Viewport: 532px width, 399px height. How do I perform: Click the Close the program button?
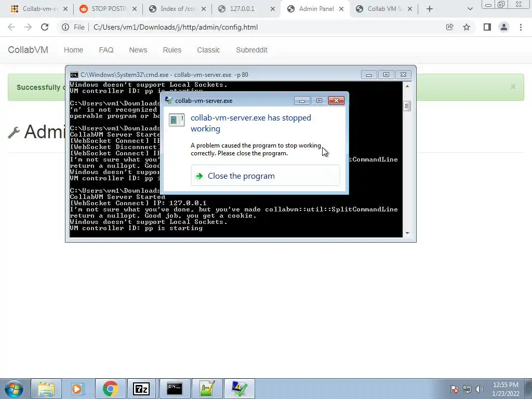point(265,176)
